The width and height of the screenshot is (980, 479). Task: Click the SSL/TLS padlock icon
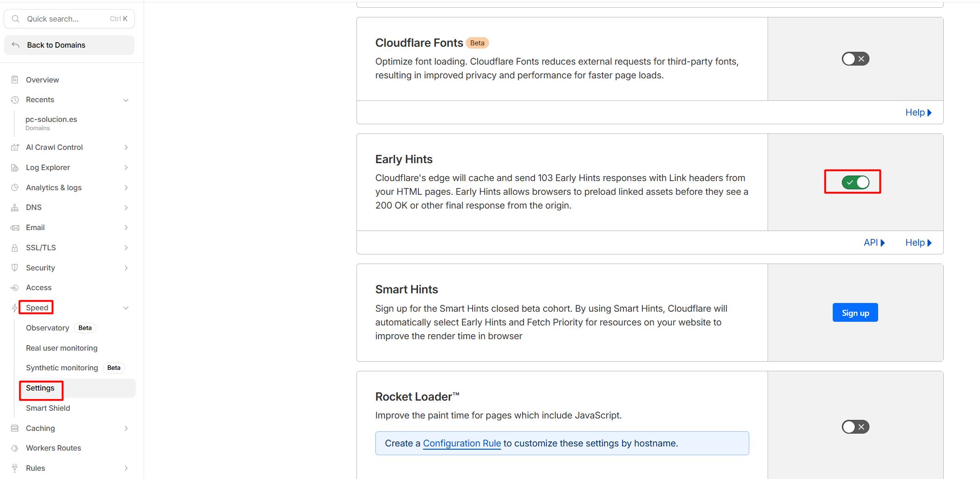tap(15, 248)
